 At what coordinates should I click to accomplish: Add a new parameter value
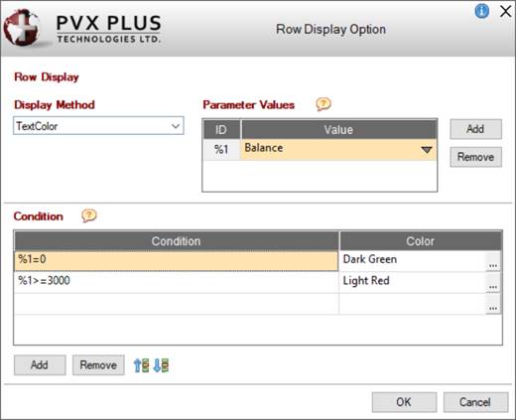(475, 129)
